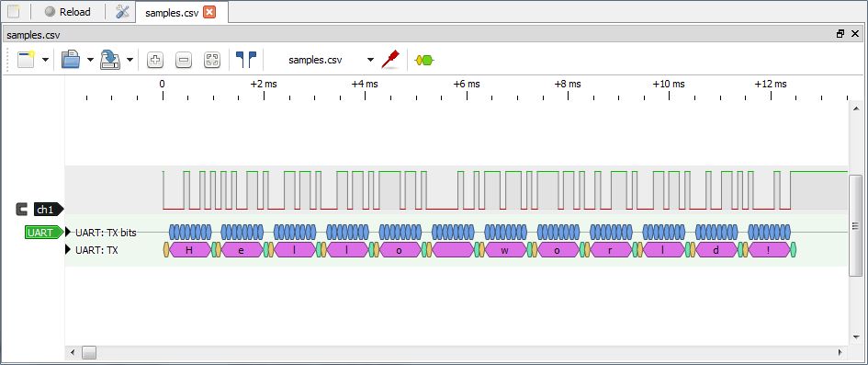
Task: Click the 'w' decoded annotation
Action: point(505,250)
